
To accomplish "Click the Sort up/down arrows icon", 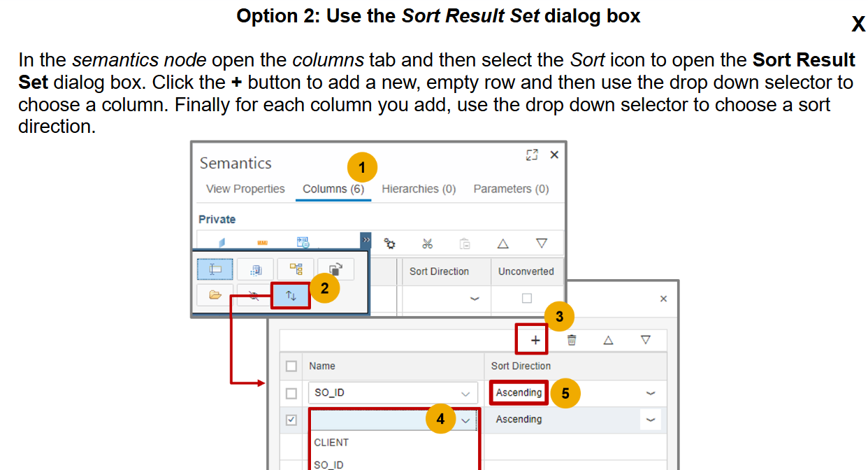I will pos(291,296).
